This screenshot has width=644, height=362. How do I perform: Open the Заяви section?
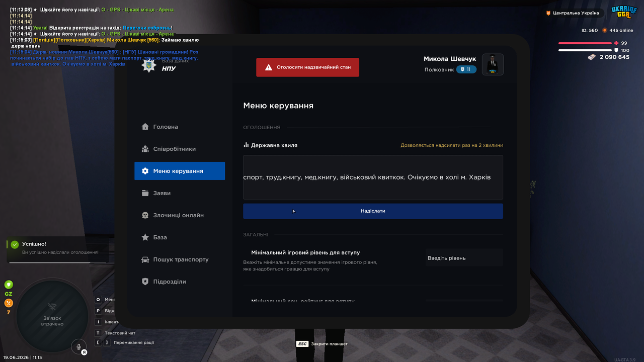[x=180, y=193]
